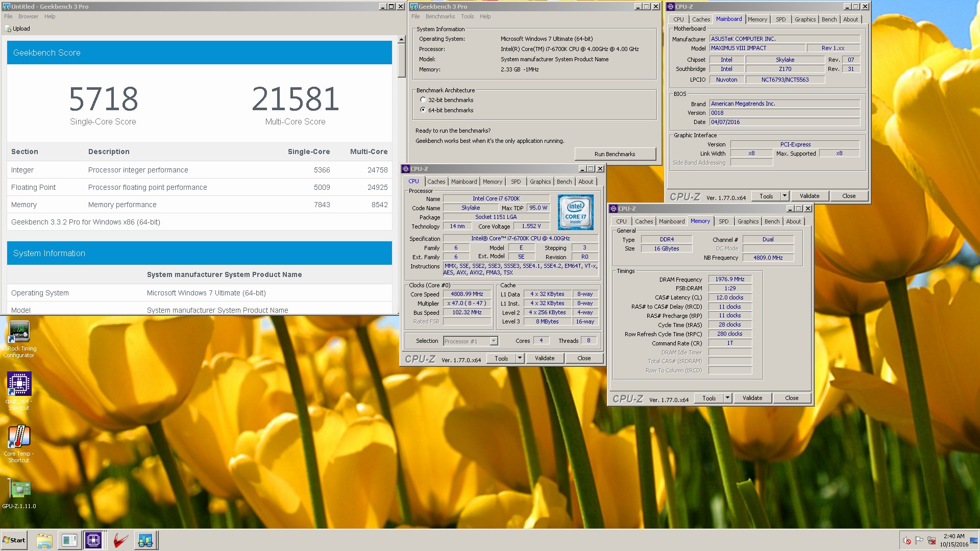This screenshot has width=980, height=551.
Task: Switch to Memory tab in CPU-Z CPU window
Action: coord(493,182)
